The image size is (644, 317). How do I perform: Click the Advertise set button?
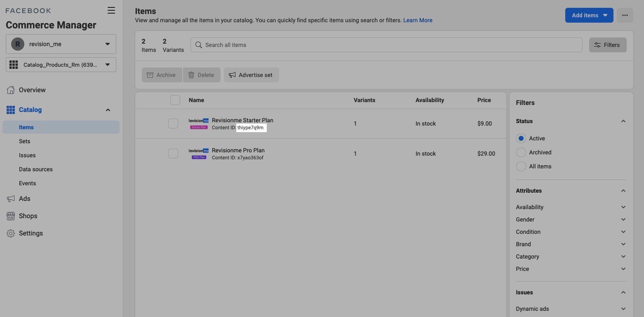[x=251, y=75]
